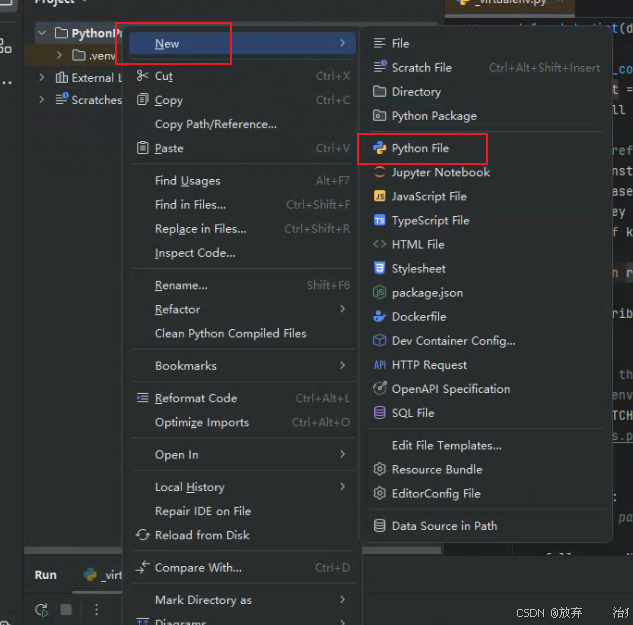Open the Open In submenu arrow
The image size is (633, 625).
point(342,454)
